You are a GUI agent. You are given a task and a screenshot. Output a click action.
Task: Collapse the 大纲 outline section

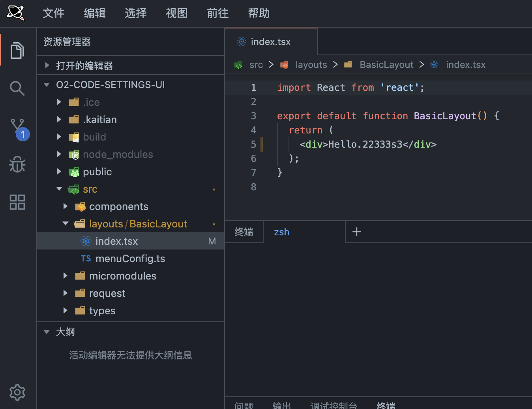click(x=47, y=332)
